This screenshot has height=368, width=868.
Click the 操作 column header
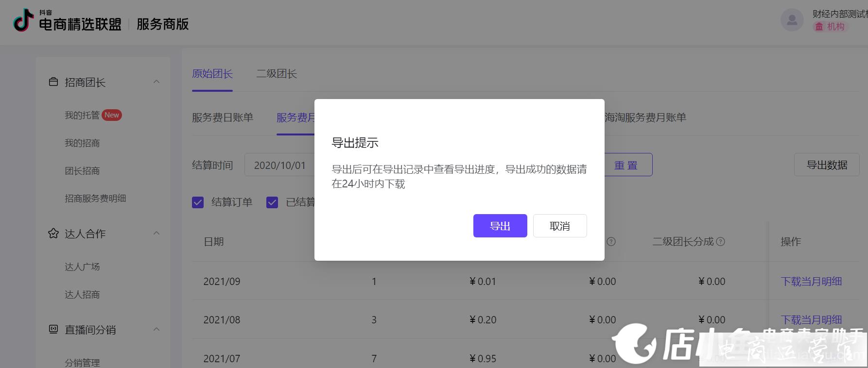point(791,242)
